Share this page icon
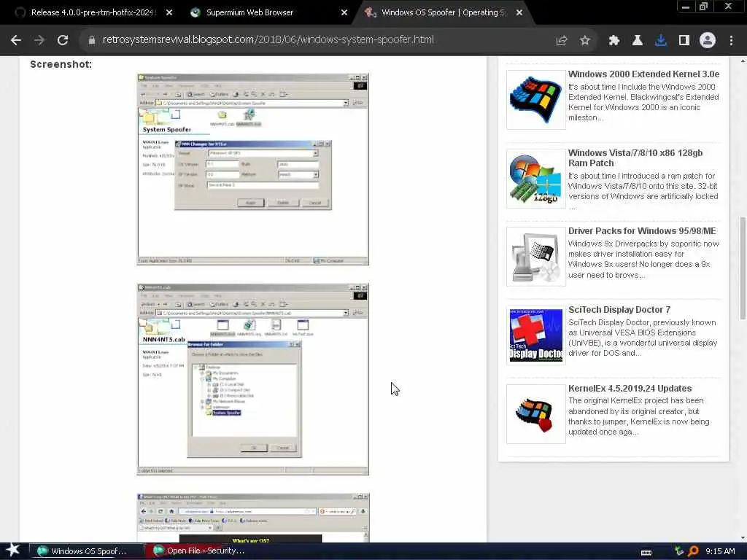The height and width of the screenshot is (560, 747). pos(562,41)
